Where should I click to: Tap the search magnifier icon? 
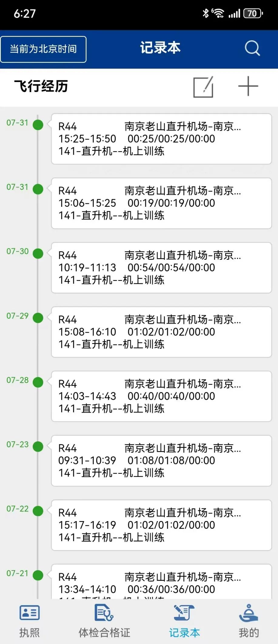click(x=252, y=48)
